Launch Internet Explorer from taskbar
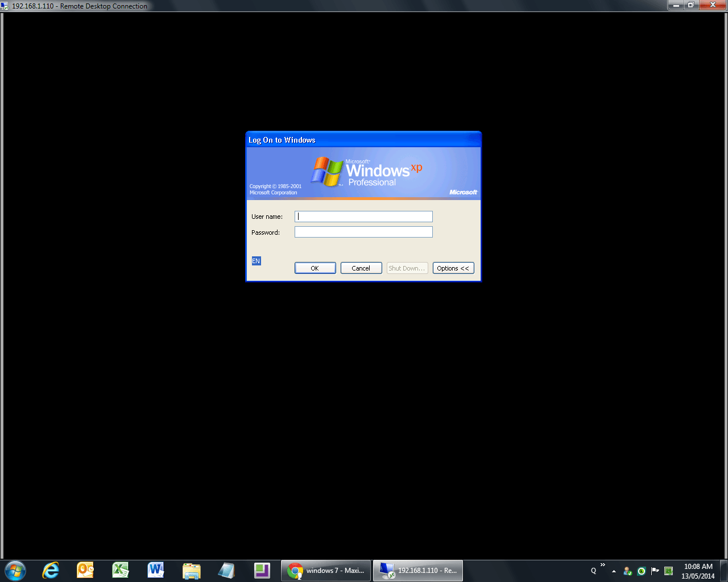The height and width of the screenshot is (582, 728). (x=51, y=571)
